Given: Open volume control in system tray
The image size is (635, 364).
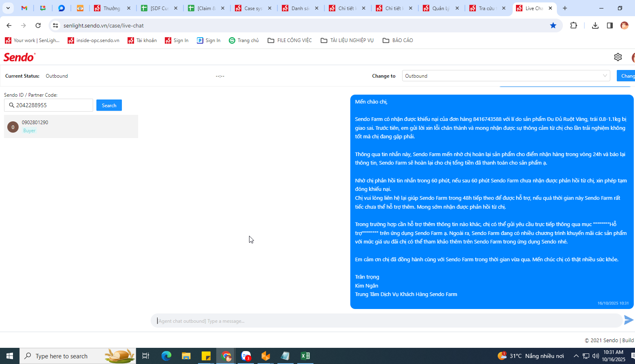Looking at the screenshot, I should click(596, 356).
